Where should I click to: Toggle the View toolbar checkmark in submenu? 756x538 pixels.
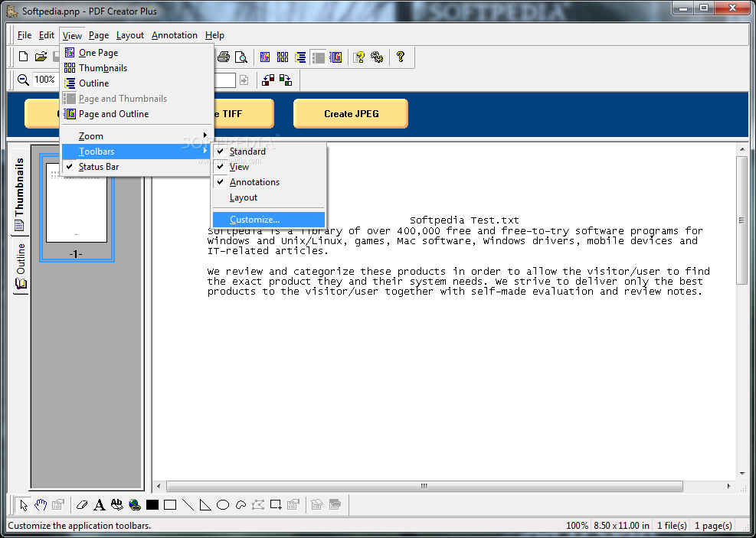tap(269, 167)
